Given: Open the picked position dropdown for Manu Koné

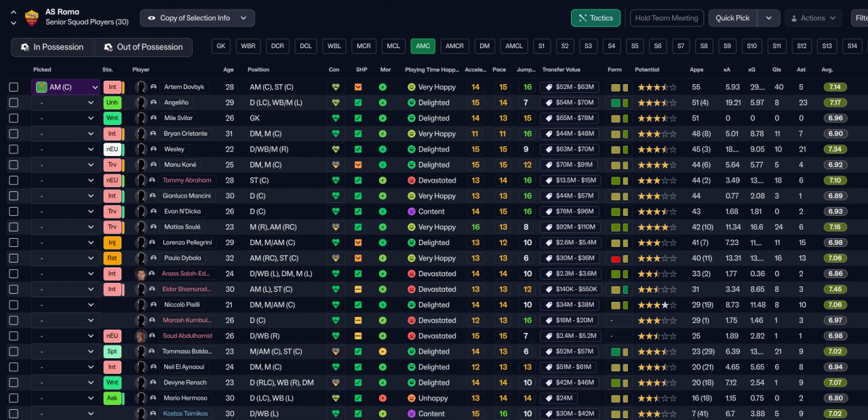Looking at the screenshot, I should point(66,165).
